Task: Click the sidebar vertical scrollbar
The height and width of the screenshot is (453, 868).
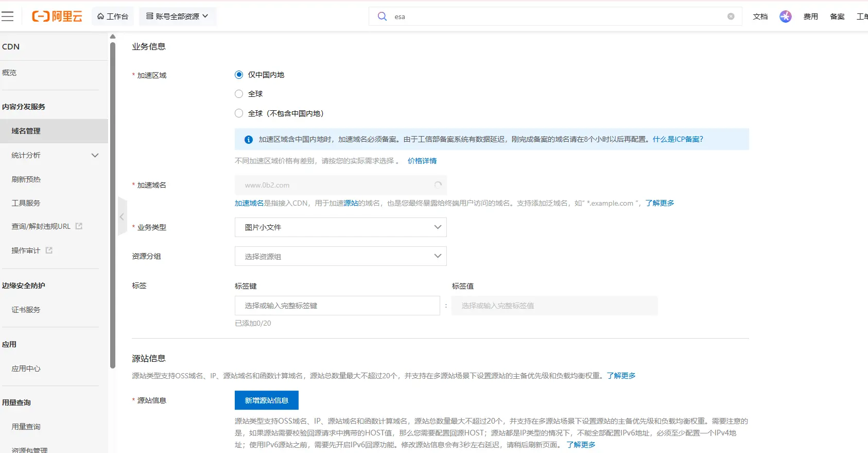Action: pyautogui.click(x=113, y=205)
